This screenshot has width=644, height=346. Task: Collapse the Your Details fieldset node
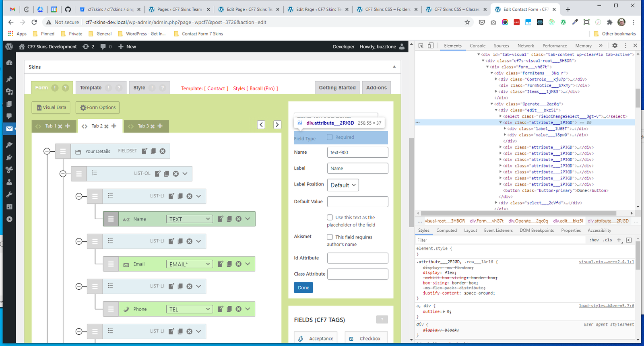pos(47,151)
